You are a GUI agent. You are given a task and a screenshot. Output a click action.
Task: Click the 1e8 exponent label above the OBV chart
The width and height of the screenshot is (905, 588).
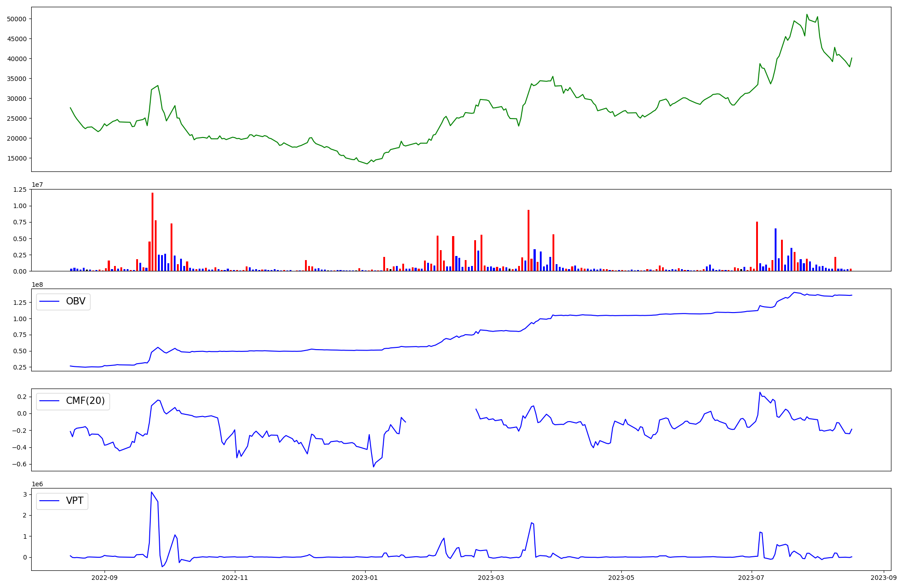click(x=37, y=285)
